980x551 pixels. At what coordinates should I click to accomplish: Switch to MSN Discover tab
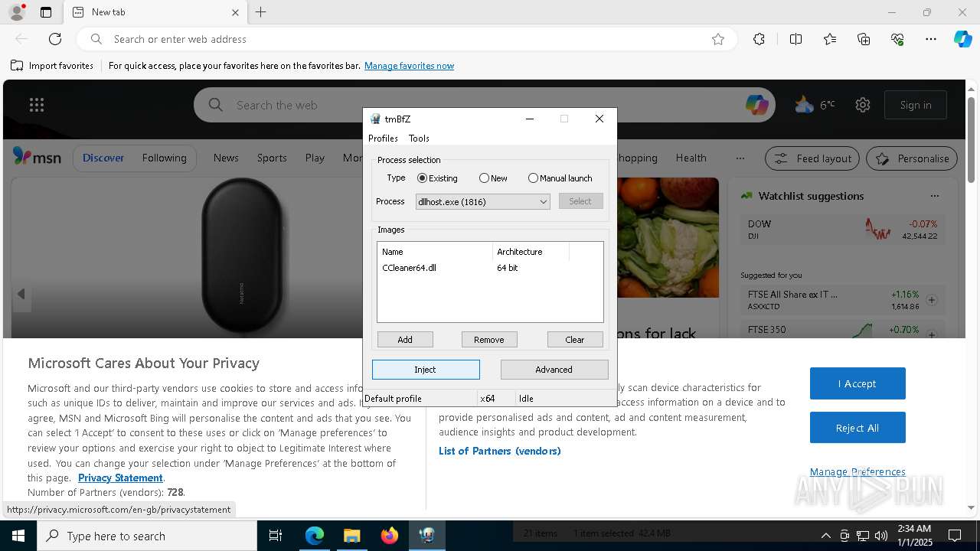coord(103,158)
